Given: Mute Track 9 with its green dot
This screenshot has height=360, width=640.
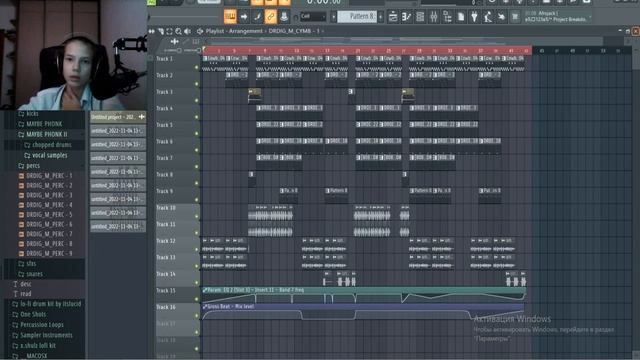Looking at the screenshot, I should point(197,200).
